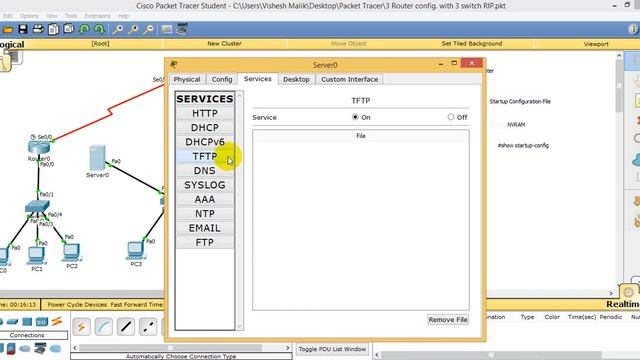Select the PC1 computer icon
Screen dimensions: 640x360
click(37, 256)
